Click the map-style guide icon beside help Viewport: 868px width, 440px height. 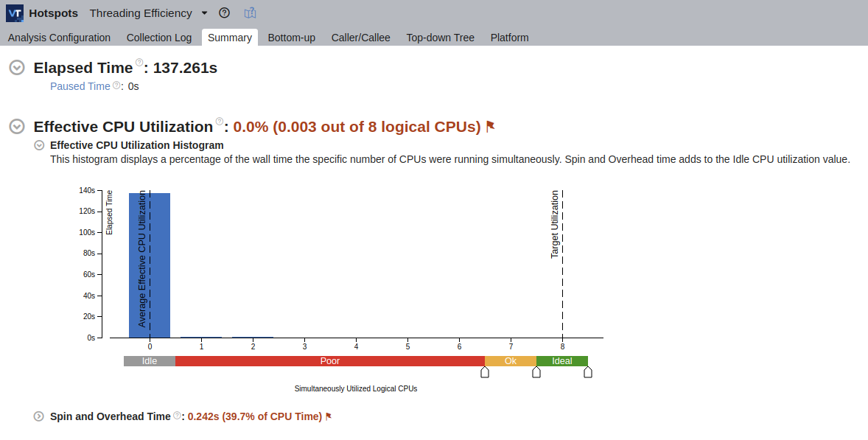click(x=250, y=13)
